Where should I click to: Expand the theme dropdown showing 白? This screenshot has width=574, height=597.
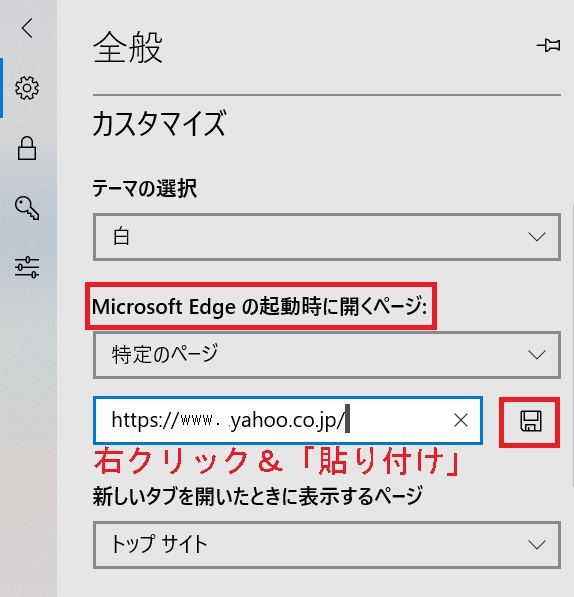[327, 237]
